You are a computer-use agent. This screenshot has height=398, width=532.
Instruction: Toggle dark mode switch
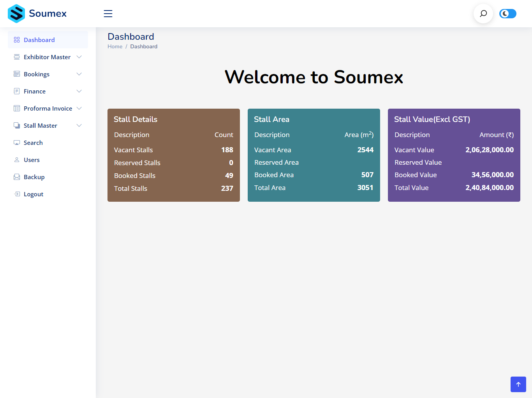tap(508, 14)
